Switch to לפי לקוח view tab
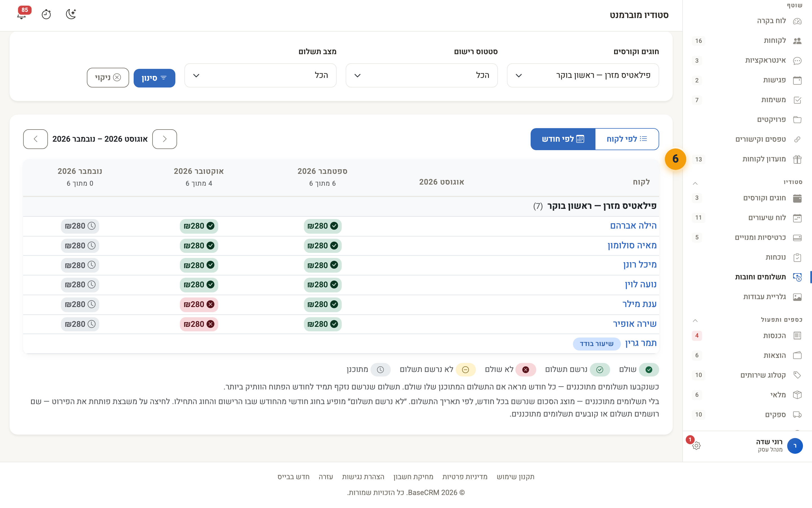The image size is (812, 508). coord(627,139)
